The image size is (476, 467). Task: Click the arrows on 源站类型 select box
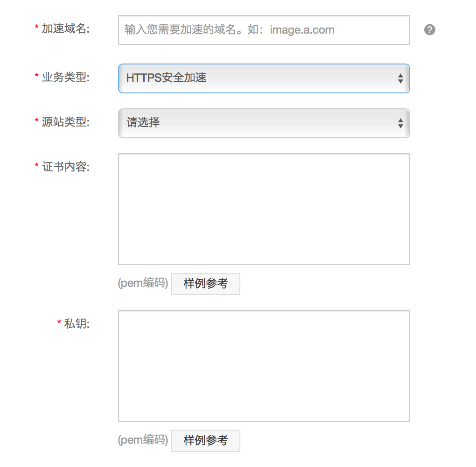pyautogui.click(x=400, y=123)
